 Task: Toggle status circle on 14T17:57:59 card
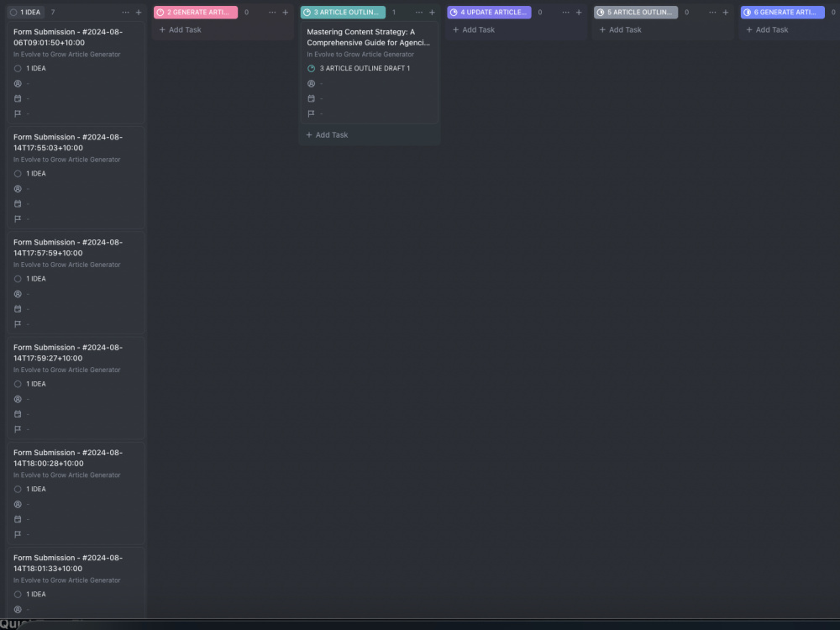[x=18, y=279]
